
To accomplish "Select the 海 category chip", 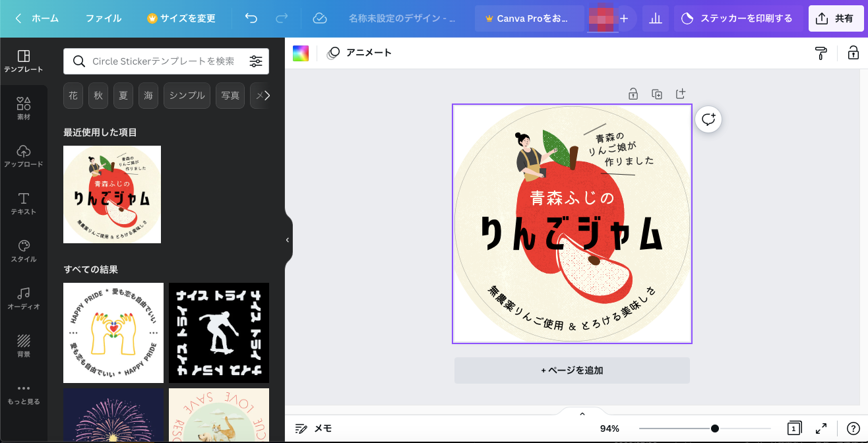I will [148, 96].
